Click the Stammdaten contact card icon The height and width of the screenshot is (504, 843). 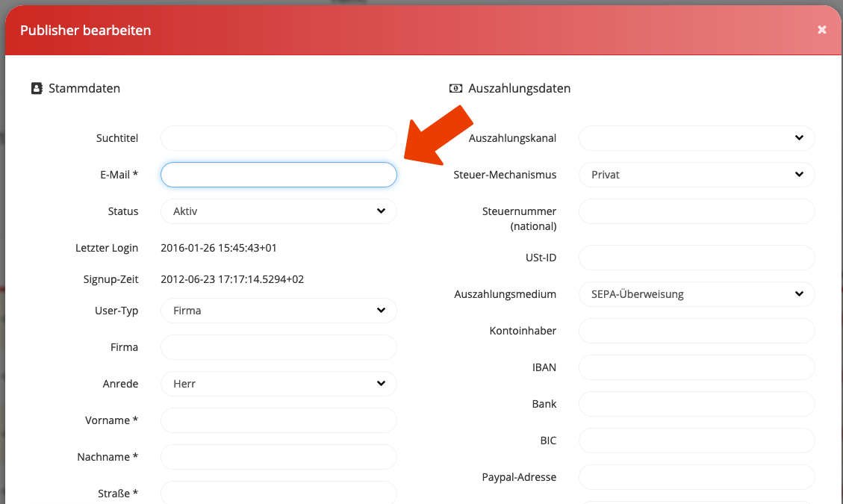[37, 88]
